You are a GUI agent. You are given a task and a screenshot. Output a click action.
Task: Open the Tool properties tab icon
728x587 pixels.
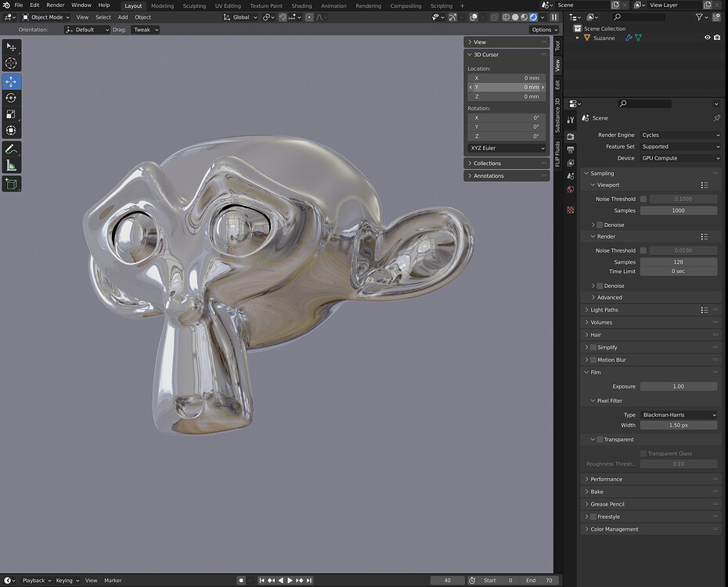coord(571,120)
